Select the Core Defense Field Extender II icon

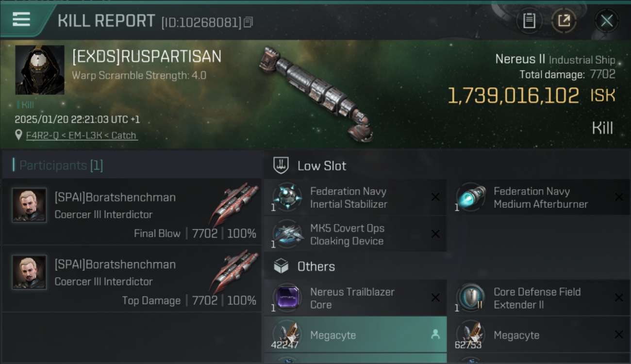470,298
